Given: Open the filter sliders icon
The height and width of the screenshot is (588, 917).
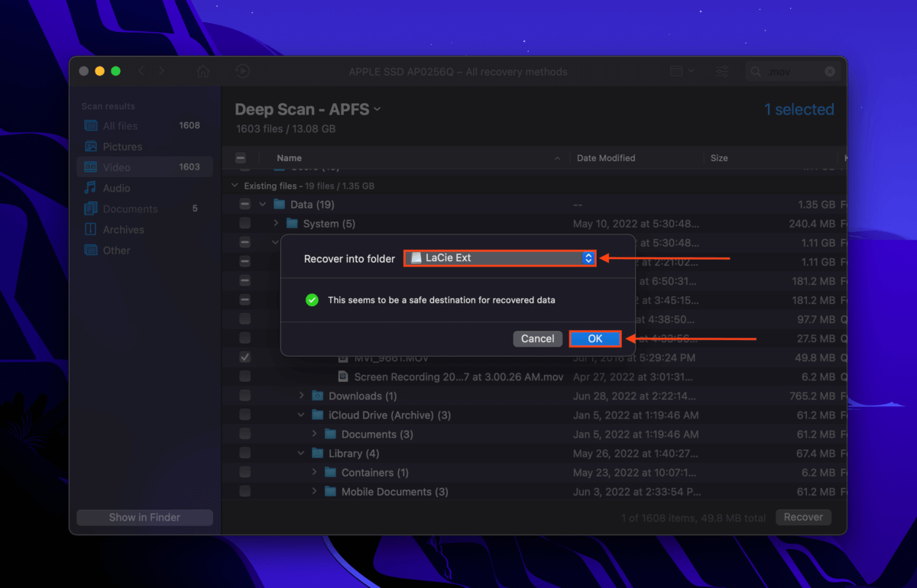Looking at the screenshot, I should coord(722,72).
